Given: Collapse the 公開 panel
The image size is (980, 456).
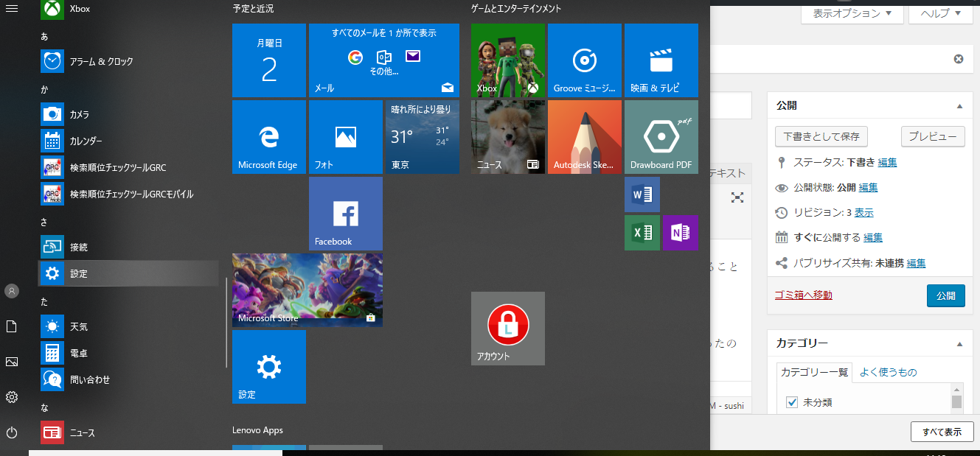Looking at the screenshot, I should (959, 106).
